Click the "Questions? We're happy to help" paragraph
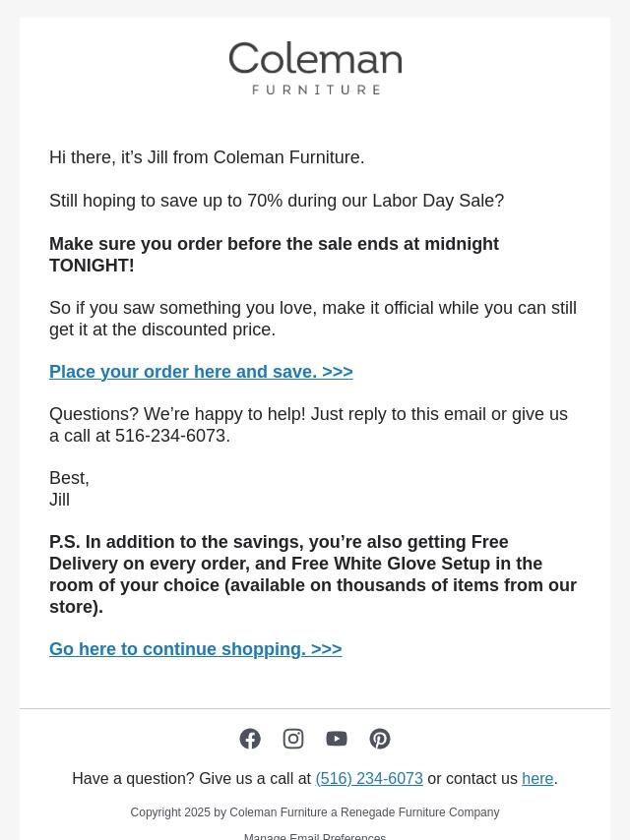 [x=308, y=425]
